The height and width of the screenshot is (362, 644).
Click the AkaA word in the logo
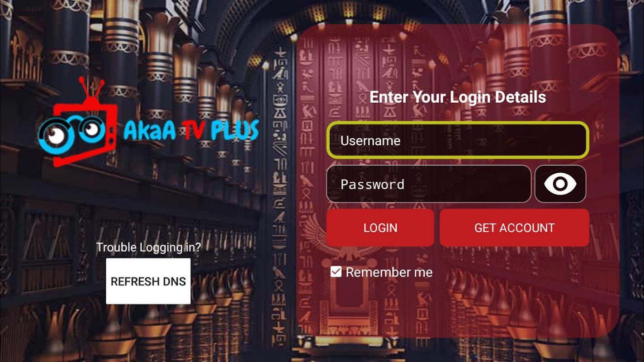(149, 130)
